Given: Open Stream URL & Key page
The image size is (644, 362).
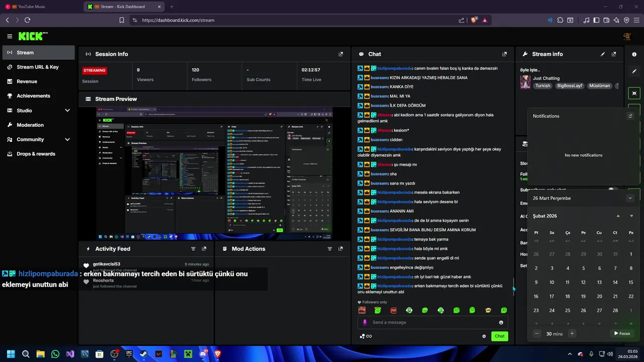Looking at the screenshot, I should click(x=38, y=67).
